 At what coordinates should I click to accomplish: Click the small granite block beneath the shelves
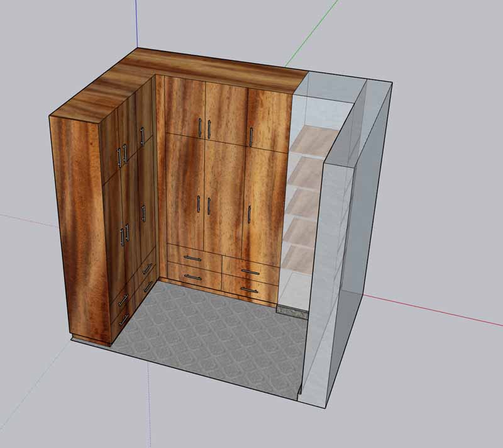coord(293,310)
